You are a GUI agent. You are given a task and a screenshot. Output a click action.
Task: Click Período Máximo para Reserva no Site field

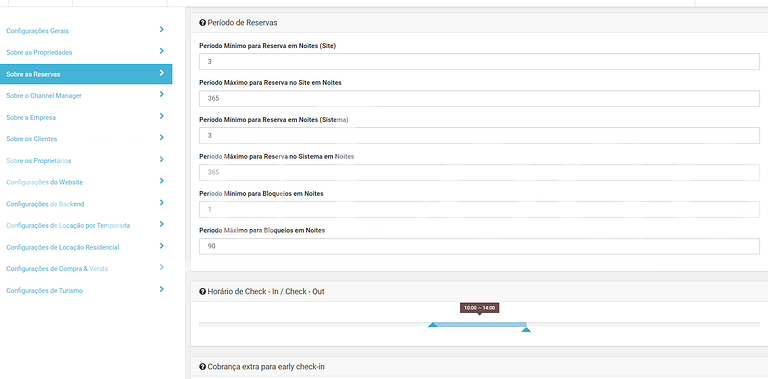click(x=479, y=98)
